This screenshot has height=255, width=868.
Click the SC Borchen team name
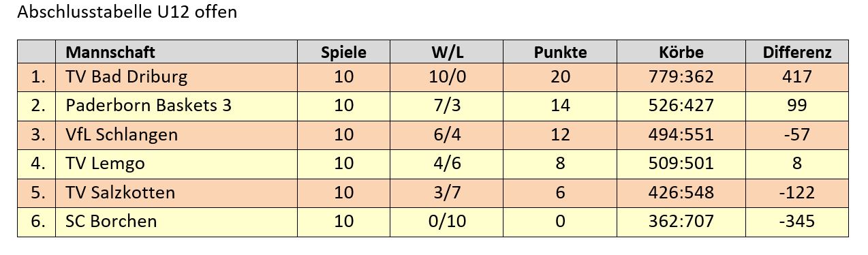(112, 222)
